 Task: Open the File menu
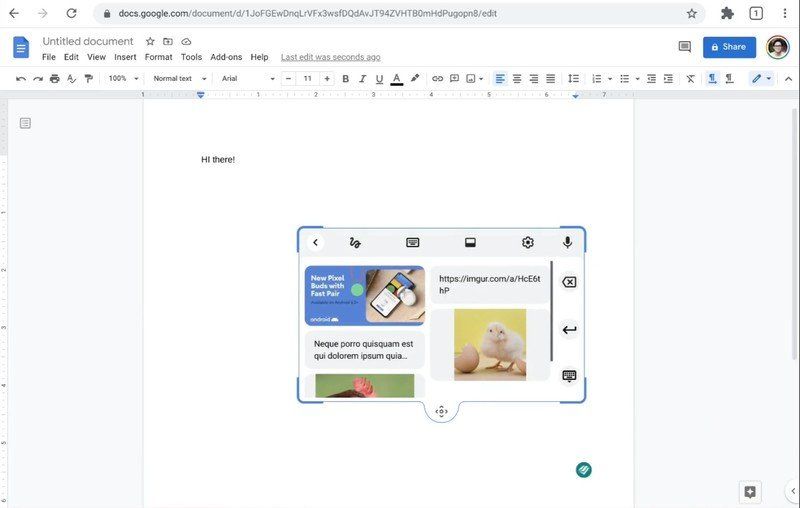[49, 57]
